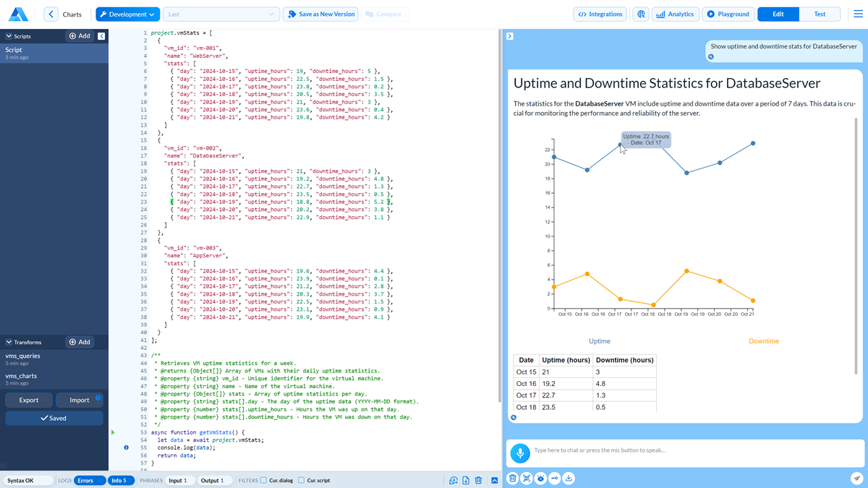Collapse the Scripts panel section
Viewport: 868px width, 488px height.
click(x=9, y=35)
